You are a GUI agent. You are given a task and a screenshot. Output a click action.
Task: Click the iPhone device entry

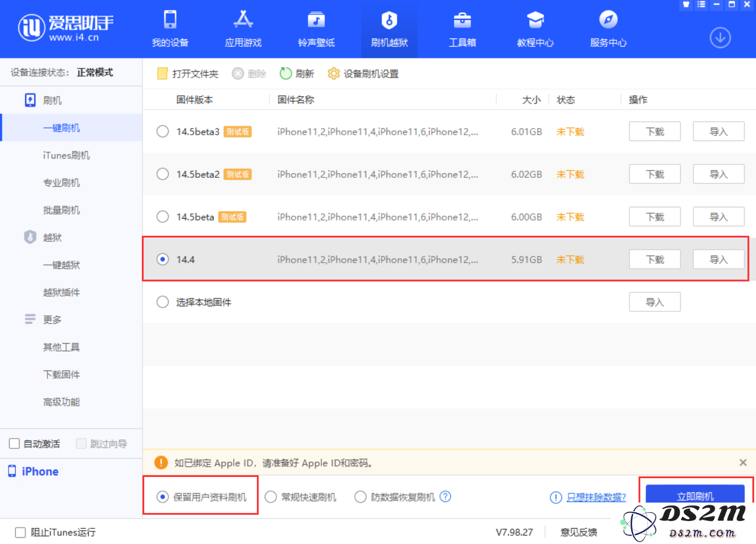point(33,472)
